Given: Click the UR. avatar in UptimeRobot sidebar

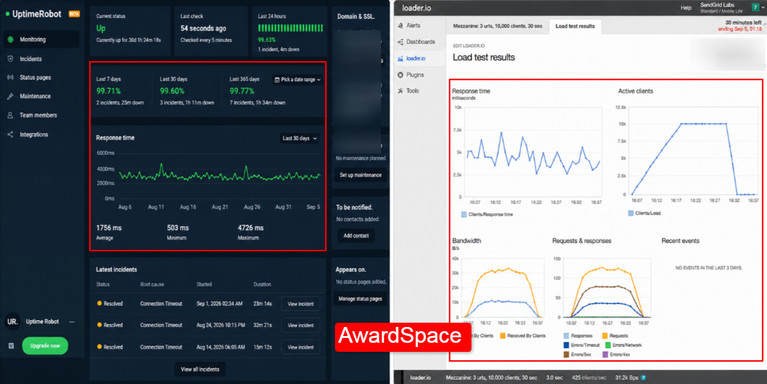Looking at the screenshot, I should tap(12, 321).
